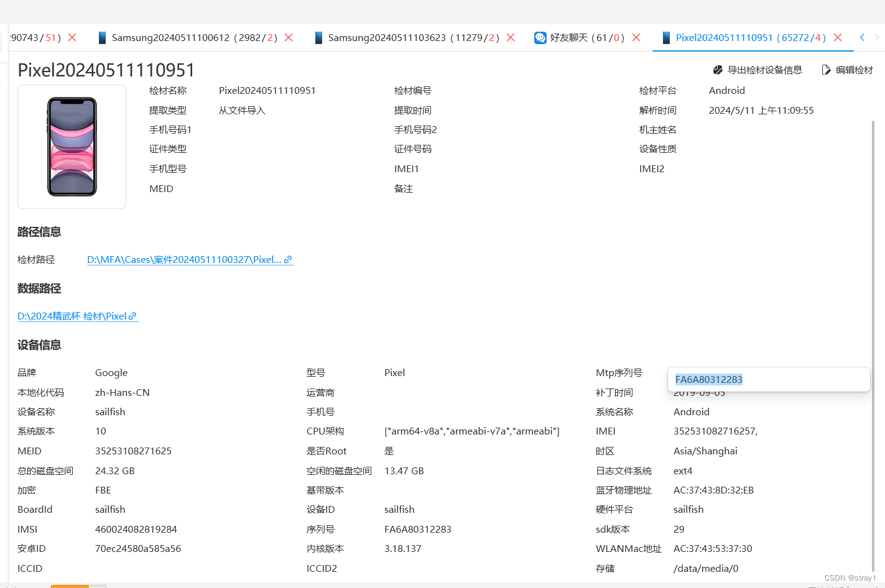This screenshot has width=885, height=588.
Task: Select 时区 value Asia/Shanghai
Action: click(x=705, y=451)
